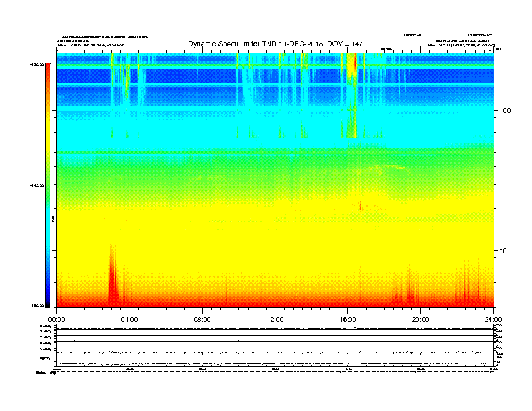Click the plot title "Dynamic Spectrum for TNR 13-DEC-2018, DOY = 347"

275,44
